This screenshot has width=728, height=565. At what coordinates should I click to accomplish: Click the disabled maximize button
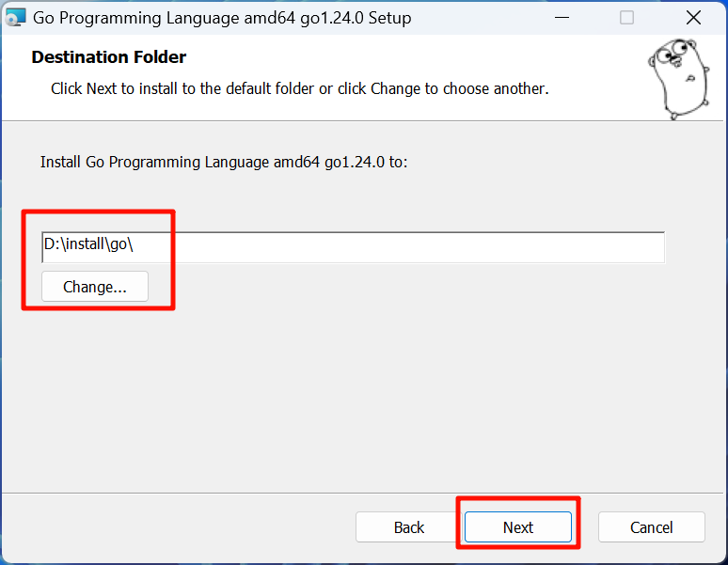click(626, 18)
